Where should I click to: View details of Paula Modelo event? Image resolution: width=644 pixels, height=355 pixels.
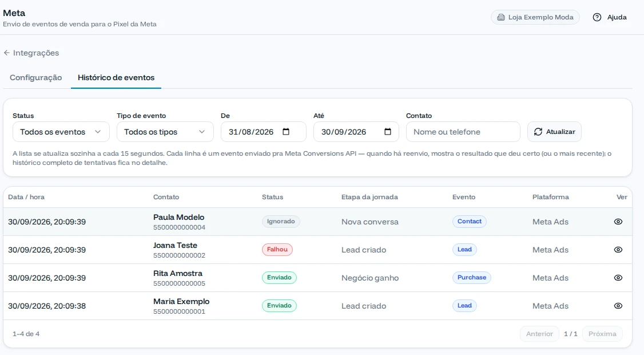pyautogui.click(x=618, y=222)
